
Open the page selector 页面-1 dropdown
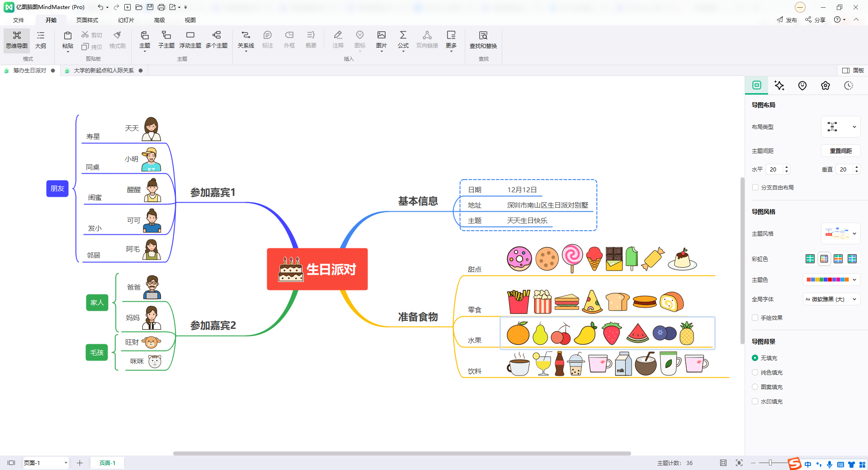(46, 463)
